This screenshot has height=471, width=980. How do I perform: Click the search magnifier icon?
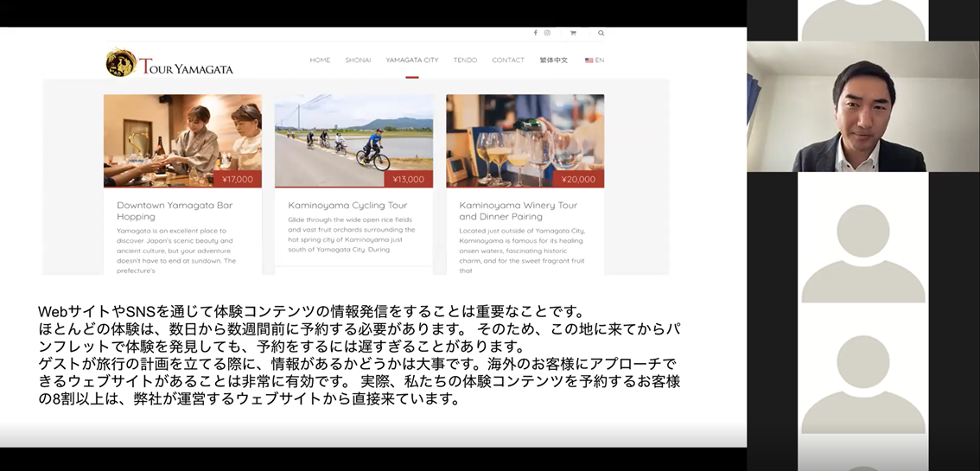pos(601,33)
